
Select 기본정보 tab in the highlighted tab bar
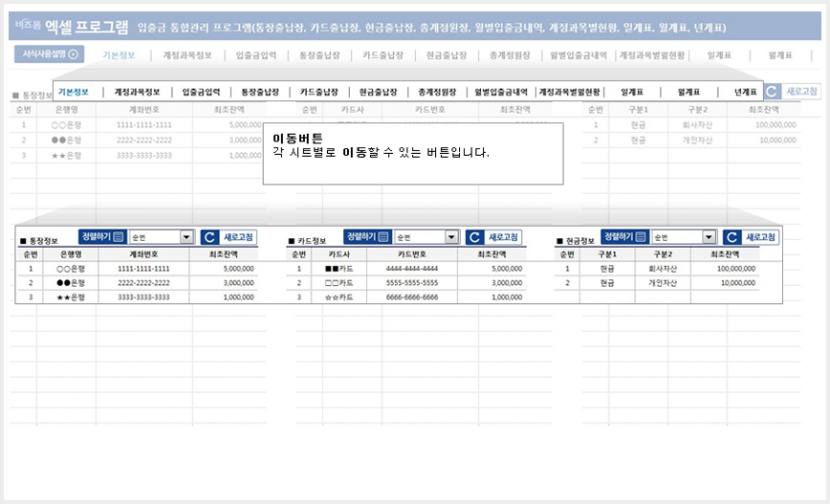point(74,92)
